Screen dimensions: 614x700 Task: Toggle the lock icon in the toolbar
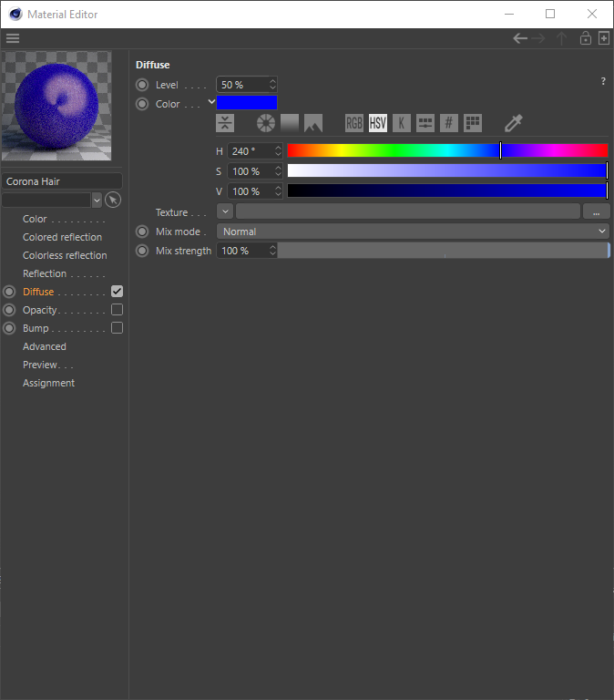[586, 38]
